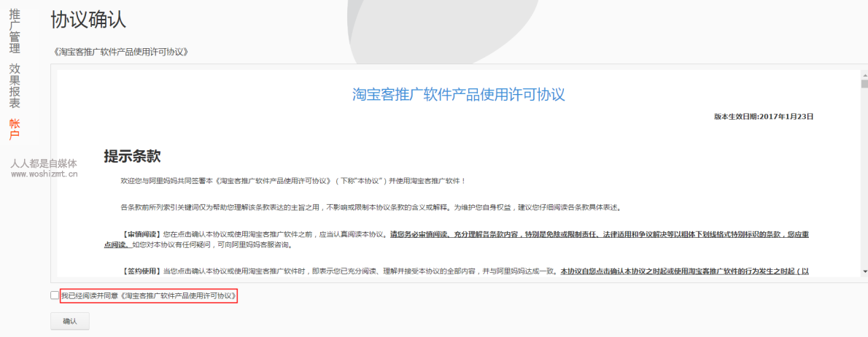868x337 pixels.
Task: Click the agreement scrollbar thumb
Action: click(x=864, y=84)
